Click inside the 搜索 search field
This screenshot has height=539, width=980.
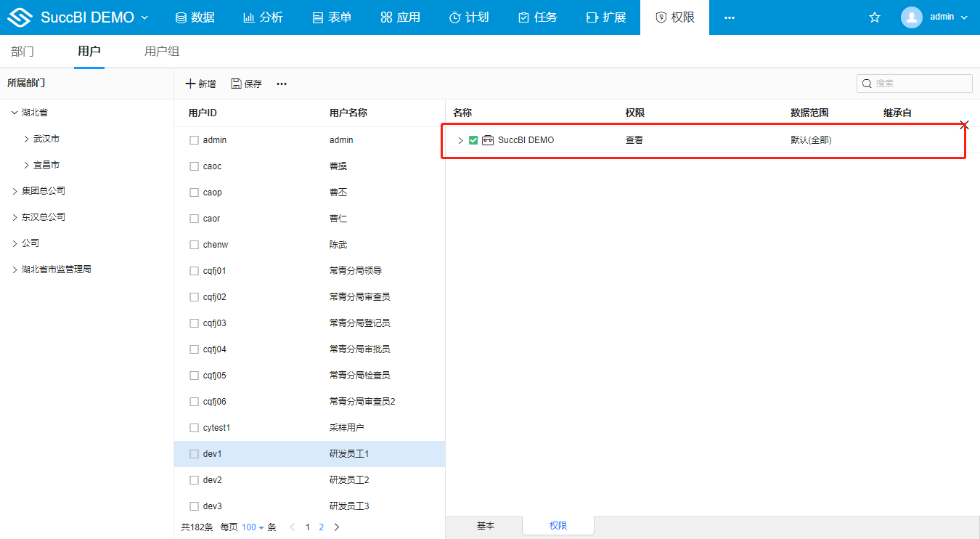[x=915, y=83]
